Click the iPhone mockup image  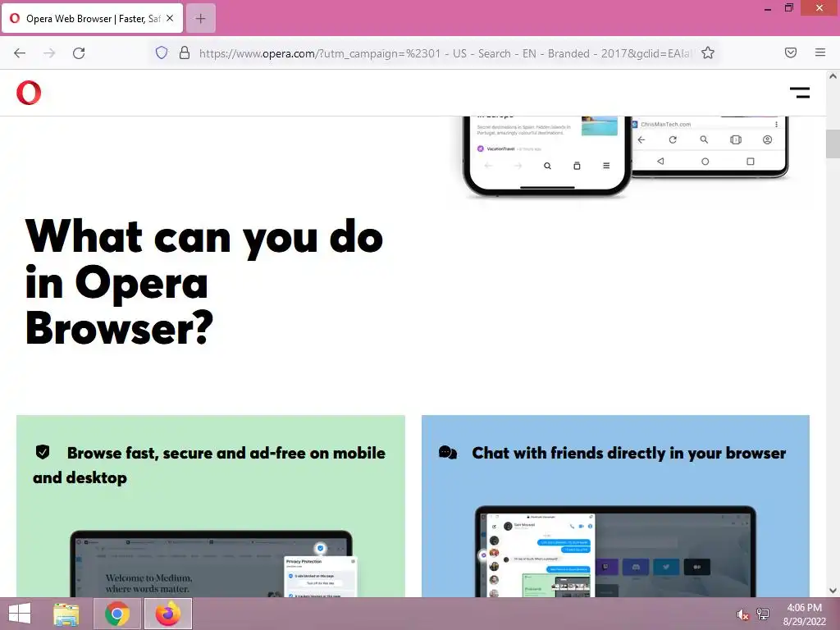[547, 155]
